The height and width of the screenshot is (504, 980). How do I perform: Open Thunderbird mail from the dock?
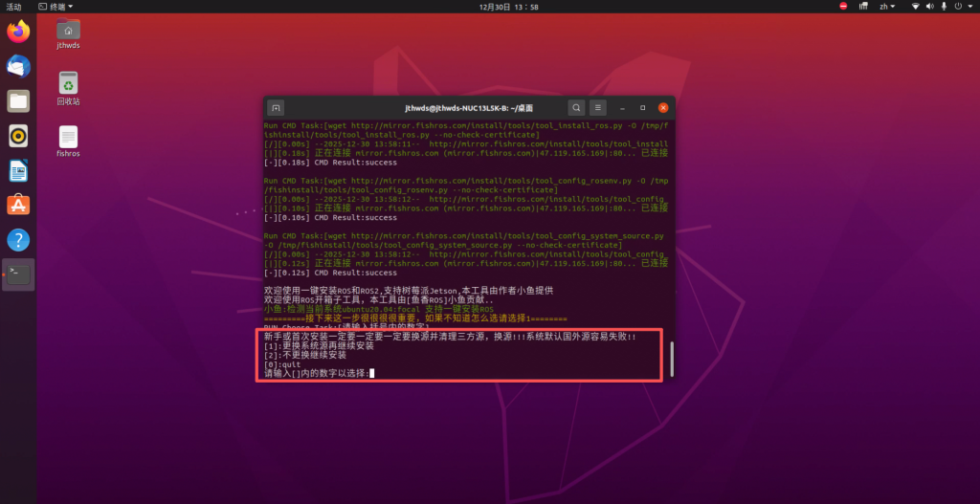[18, 66]
